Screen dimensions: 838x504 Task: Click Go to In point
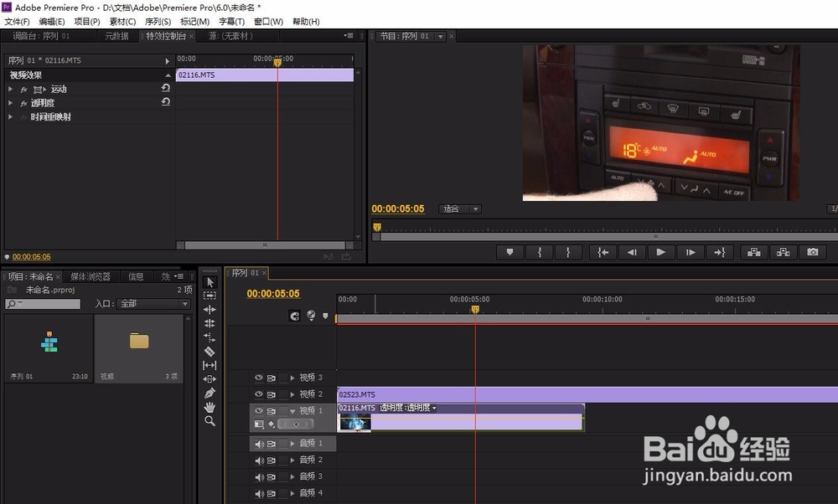pos(603,252)
